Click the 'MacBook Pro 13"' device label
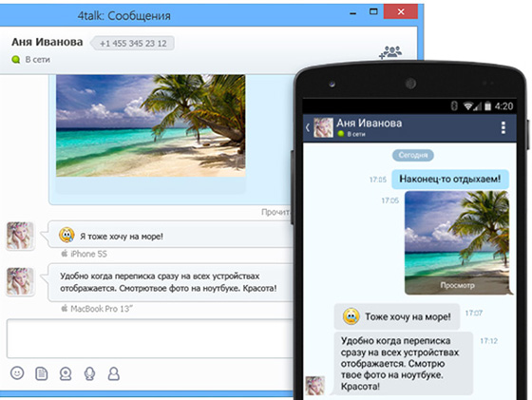The image size is (532, 400). [x=101, y=309]
